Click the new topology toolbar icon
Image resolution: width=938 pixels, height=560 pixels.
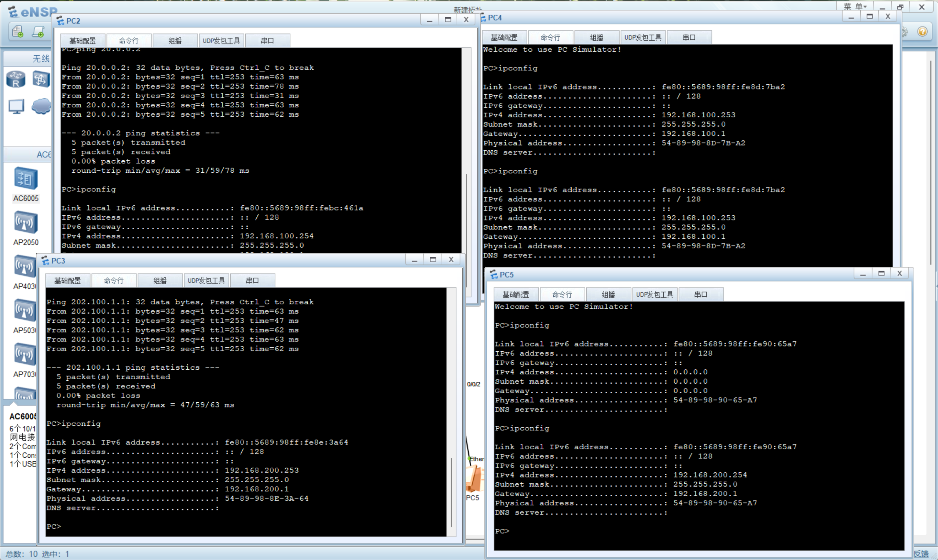[18, 32]
